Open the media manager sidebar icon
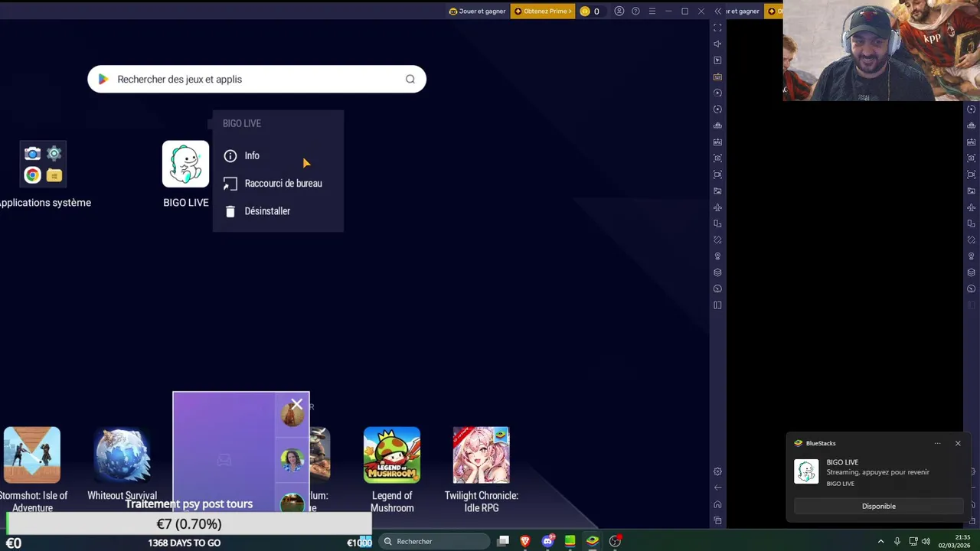Screen dimensions: 980x551 717,191
